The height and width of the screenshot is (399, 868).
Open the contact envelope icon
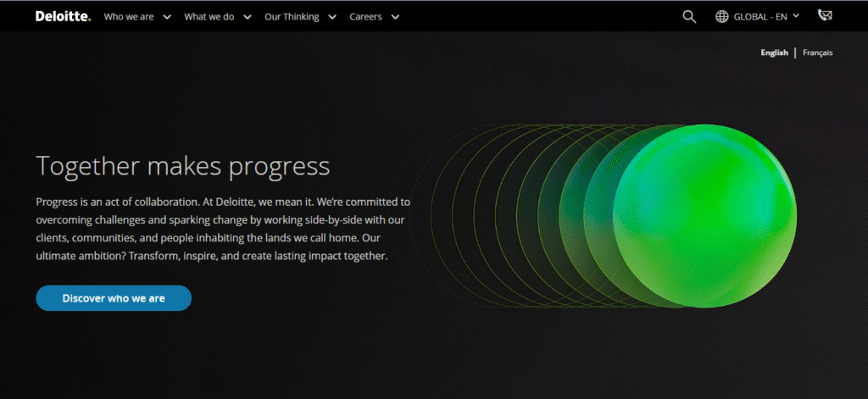click(825, 15)
